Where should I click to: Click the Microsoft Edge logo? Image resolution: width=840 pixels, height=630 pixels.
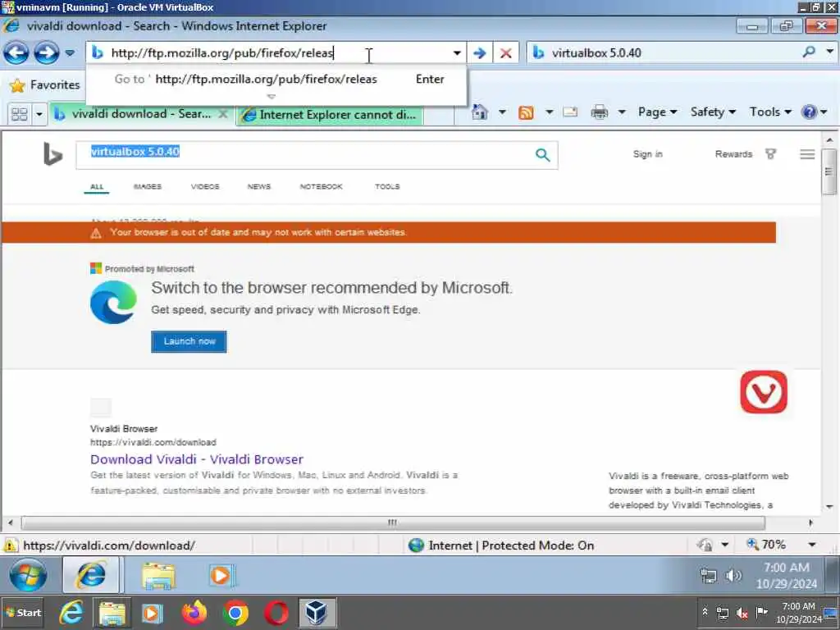tap(113, 303)
